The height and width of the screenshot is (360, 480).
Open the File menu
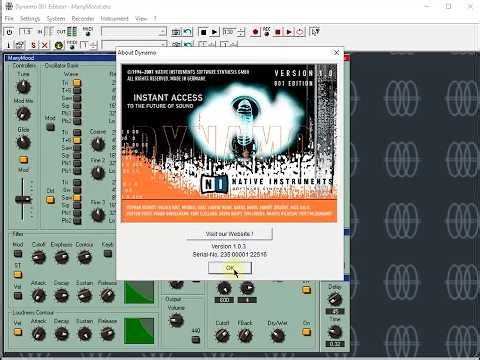[9, 18]
